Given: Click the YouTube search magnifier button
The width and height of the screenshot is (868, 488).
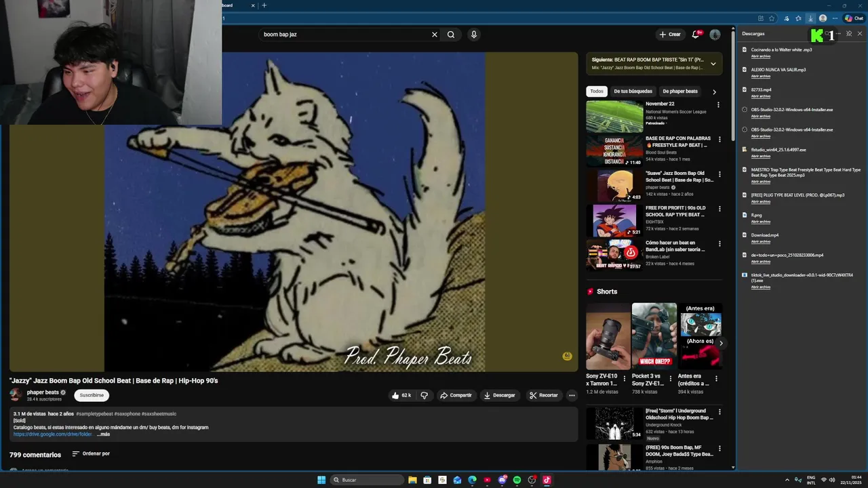Looking at the screenshot, I should click(451, 35).
